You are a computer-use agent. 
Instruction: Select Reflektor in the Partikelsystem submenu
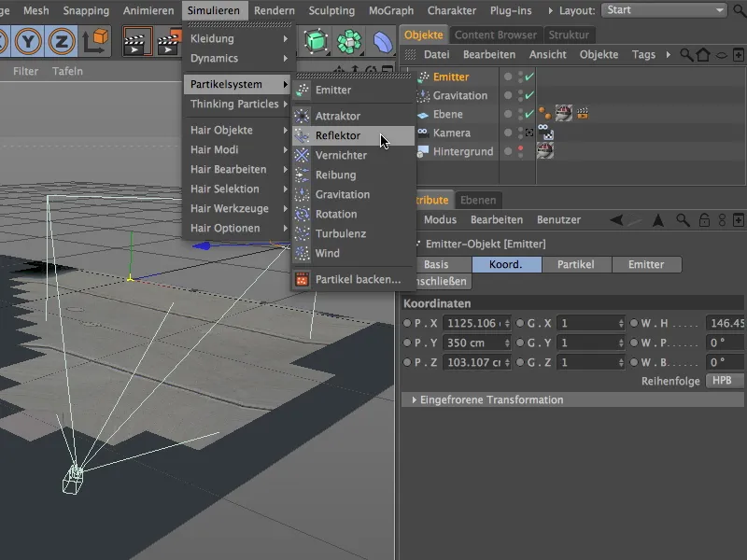click(353, 135)
